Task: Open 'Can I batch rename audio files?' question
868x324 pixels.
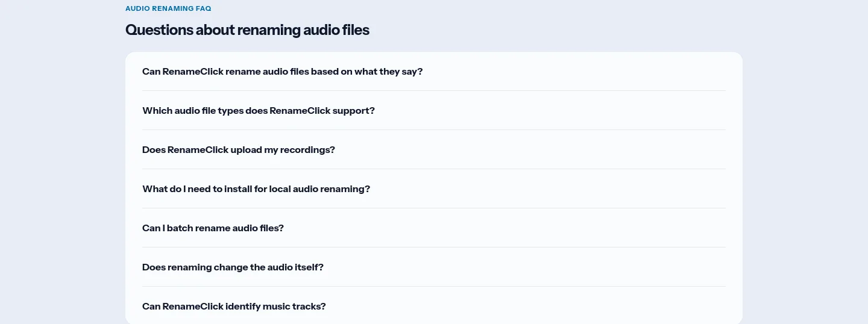Action: [433, 228]
